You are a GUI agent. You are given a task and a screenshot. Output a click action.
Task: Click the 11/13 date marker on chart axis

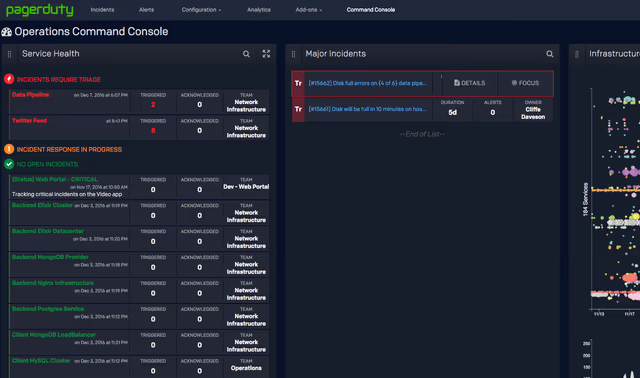point(599,314)
